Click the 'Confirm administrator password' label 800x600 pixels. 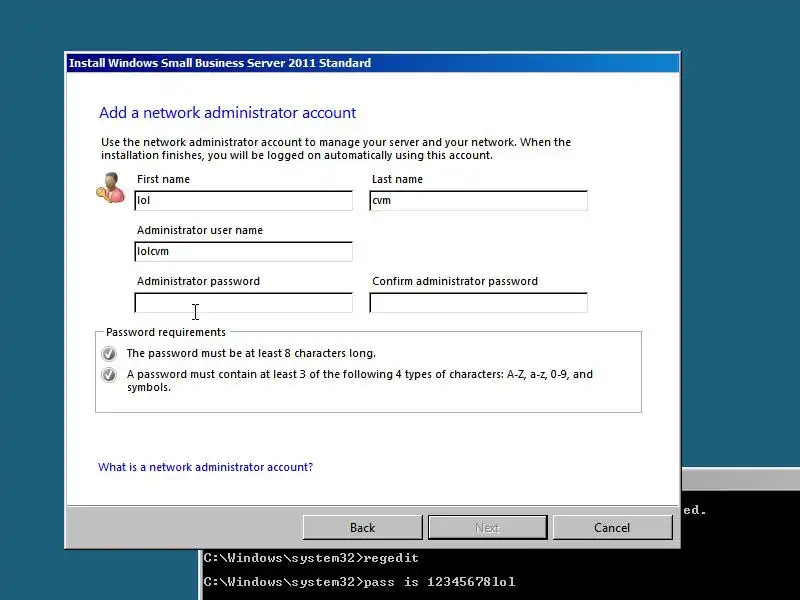pos(455,281)
